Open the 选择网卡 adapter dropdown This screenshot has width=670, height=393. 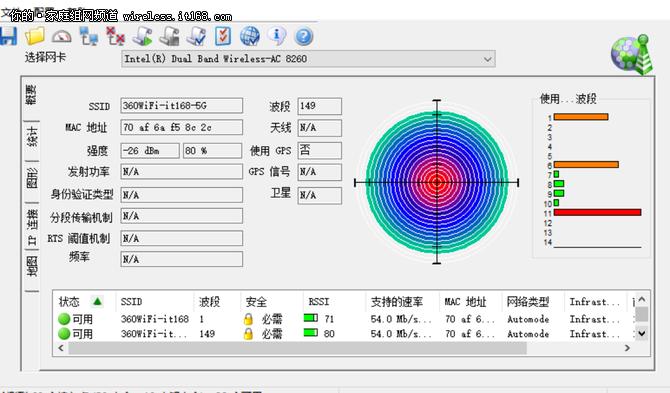[x=308, y=59]
